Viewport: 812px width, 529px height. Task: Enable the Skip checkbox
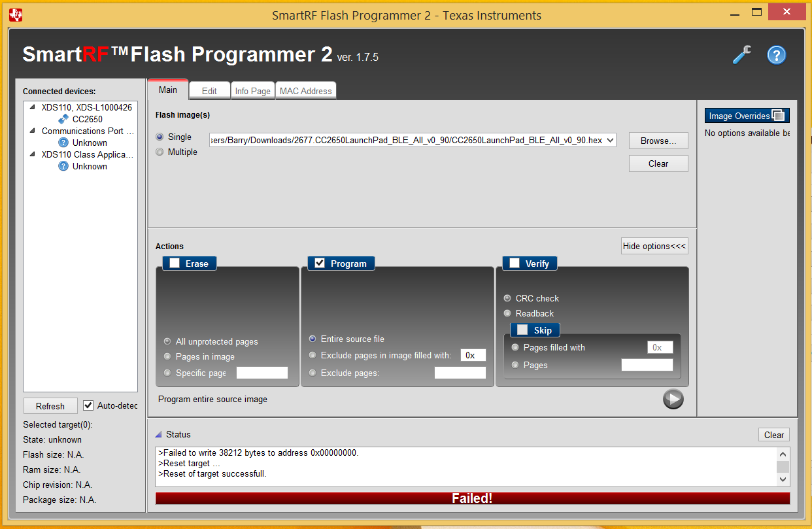coord(522,330)
